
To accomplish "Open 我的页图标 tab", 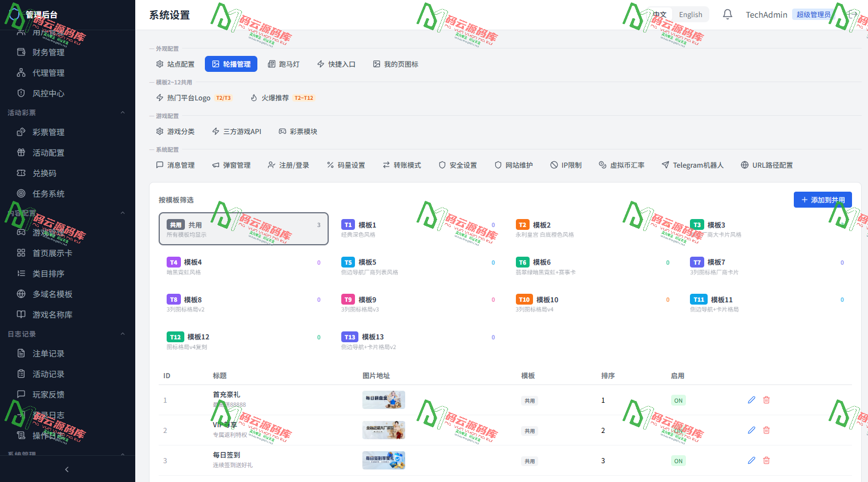I will pyautogui.click(x=395, y=64).
